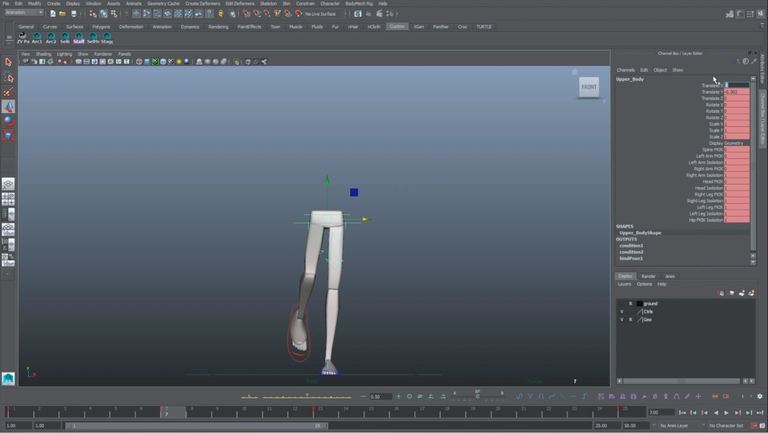This screenshot has width=768, height=433.
Task: Click the ZV Pa shelf button
Action: click(23, 38)
